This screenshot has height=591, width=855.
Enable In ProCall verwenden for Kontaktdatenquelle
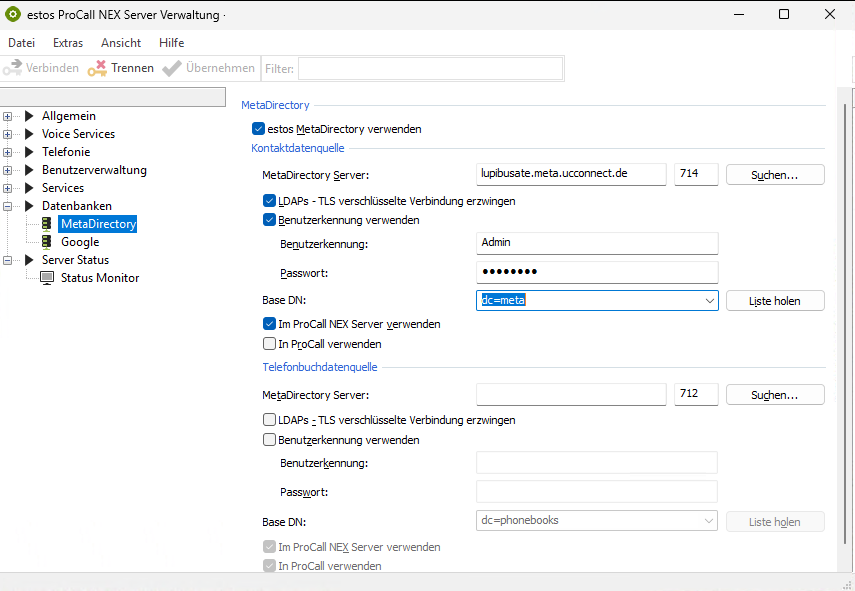tap(269, 344)
